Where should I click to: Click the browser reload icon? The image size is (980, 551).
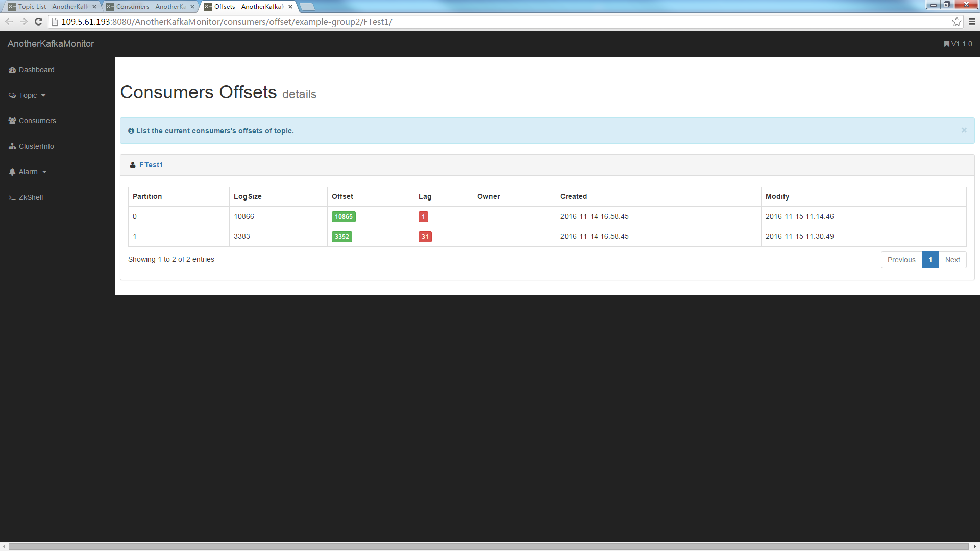[x=38, y=21]
